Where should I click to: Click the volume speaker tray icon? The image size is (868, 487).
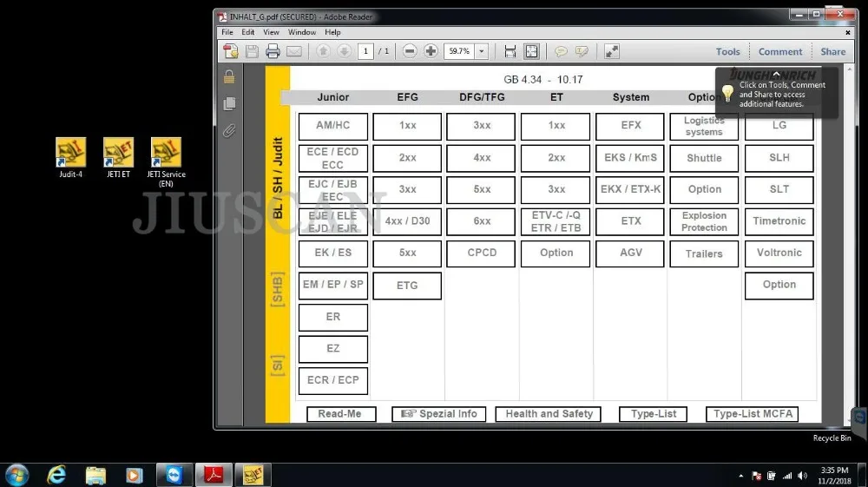coord(803,476)
